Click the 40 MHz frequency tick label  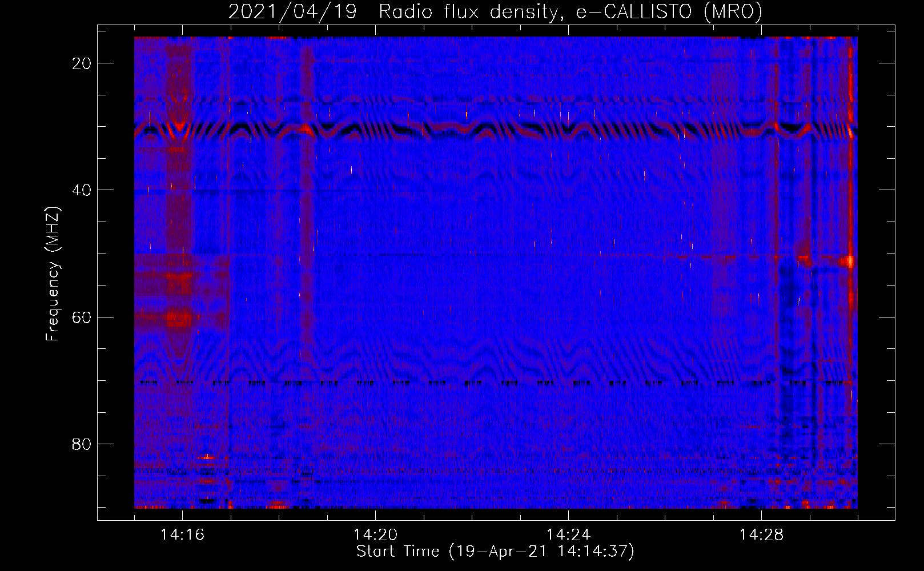pos(82,190)
